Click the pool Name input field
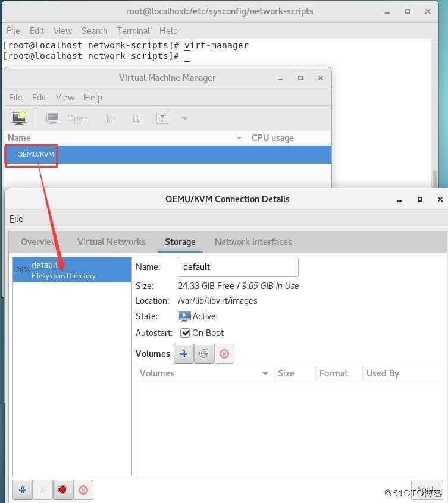The width and height of the screenshot is (448, 503). (238, 267)
